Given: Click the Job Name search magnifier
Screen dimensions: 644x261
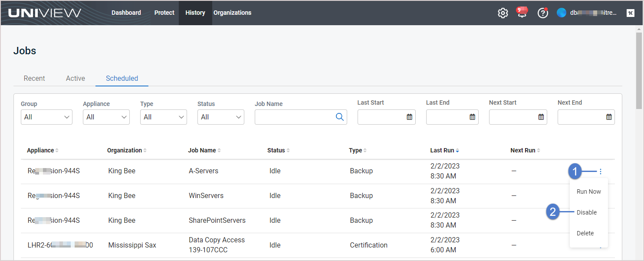Looking at the screenshot, I should 340,117.
